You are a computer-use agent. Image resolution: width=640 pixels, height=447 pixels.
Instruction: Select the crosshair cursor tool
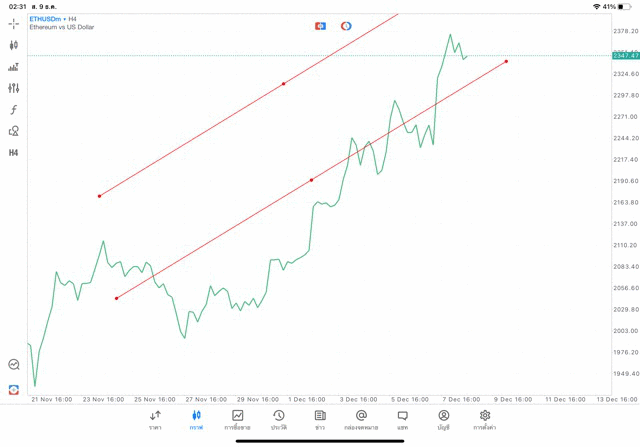coord(14,23)
